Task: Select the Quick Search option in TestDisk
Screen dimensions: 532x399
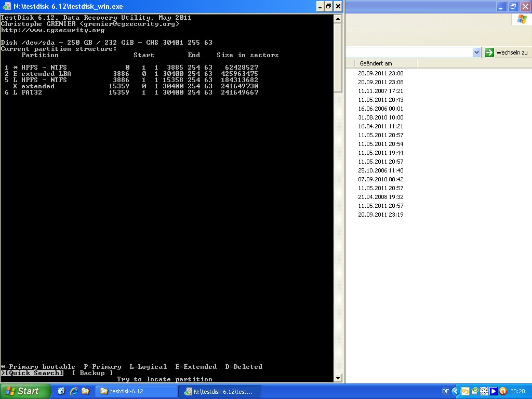Action: pos(32,373)
